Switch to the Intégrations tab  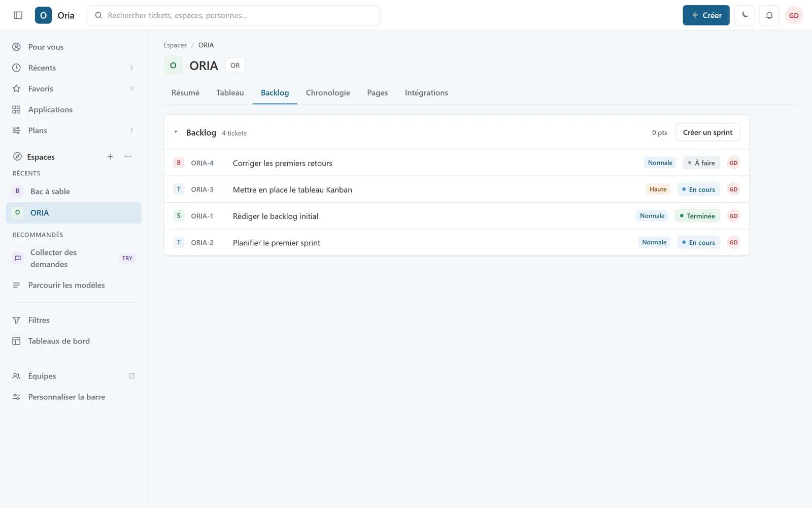click(x=426, y=92)
